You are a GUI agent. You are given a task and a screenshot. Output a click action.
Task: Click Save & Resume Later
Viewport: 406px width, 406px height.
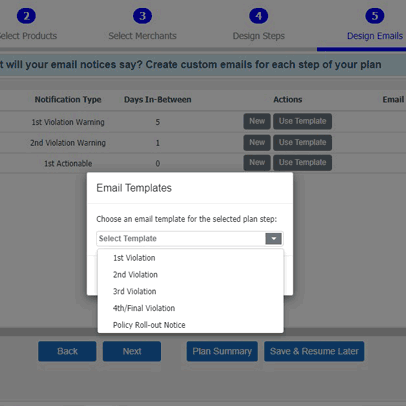pyautogui.click(x=314, y=351)
